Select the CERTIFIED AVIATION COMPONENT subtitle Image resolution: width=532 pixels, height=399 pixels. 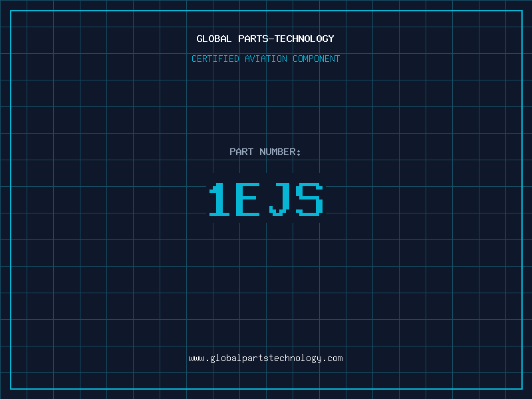point(265,59)
